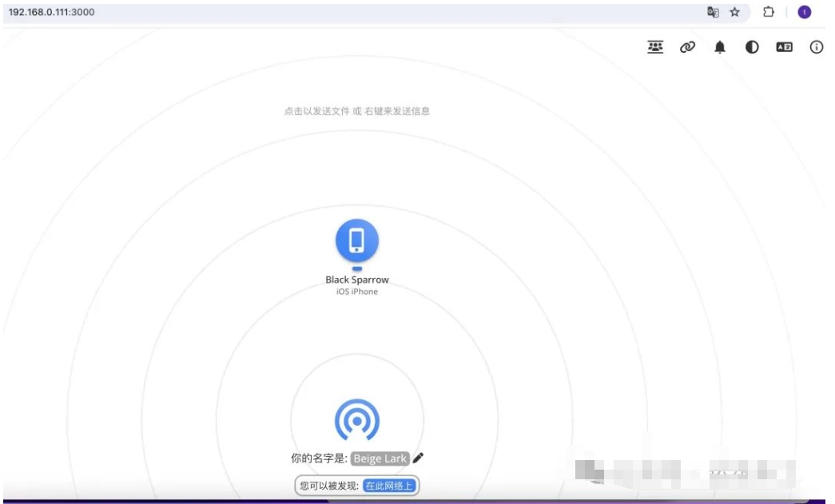This screenshot has height=504, width=835.
Task: Bookmark this page with star icon
Action: [x=735, y=12]
